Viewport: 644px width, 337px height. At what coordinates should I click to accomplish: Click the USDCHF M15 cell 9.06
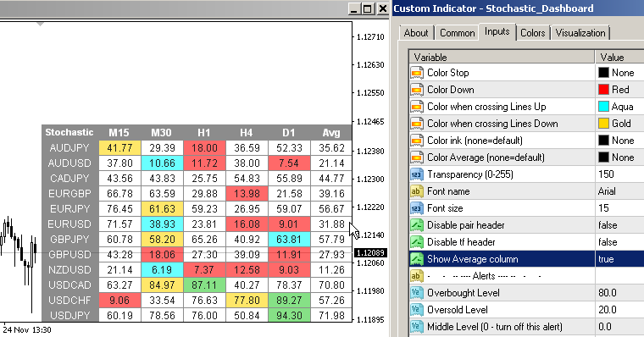(x=120, y=300)
